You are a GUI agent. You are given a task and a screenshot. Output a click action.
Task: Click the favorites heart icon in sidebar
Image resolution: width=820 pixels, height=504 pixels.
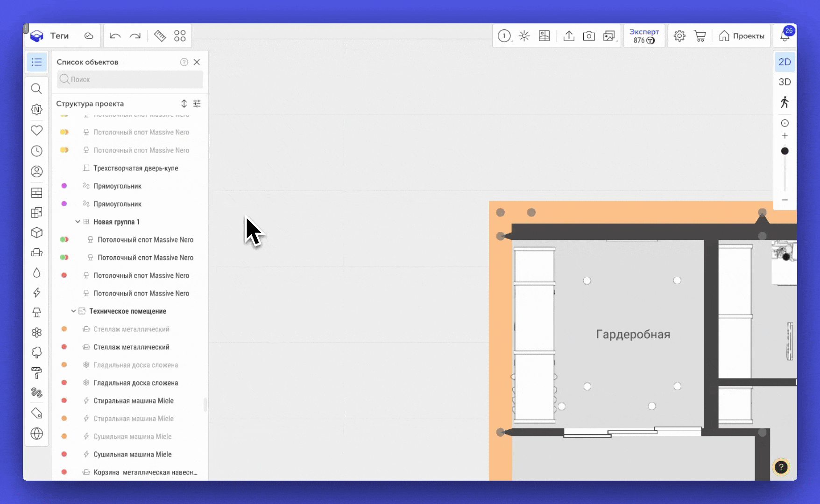(36, 130)
